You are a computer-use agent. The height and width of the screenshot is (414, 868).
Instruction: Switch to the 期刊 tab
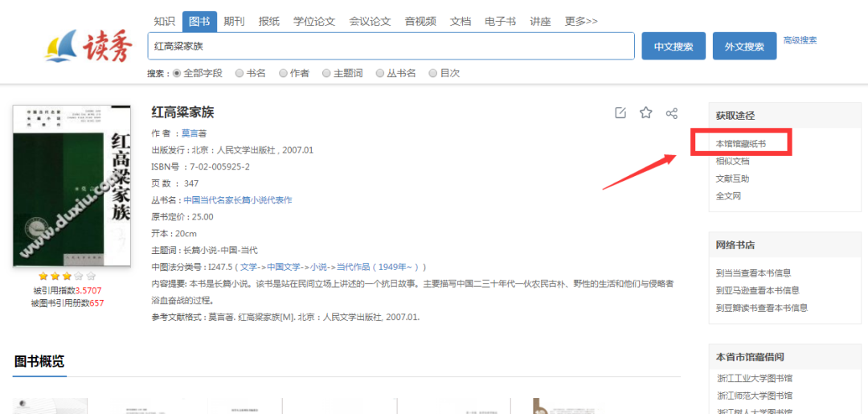point(234,22)
